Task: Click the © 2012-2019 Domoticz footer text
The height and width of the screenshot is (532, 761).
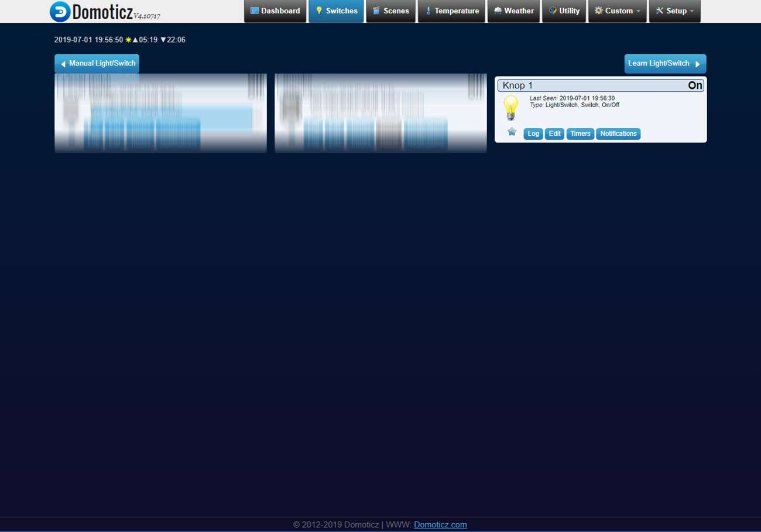Action: [336, 525]
